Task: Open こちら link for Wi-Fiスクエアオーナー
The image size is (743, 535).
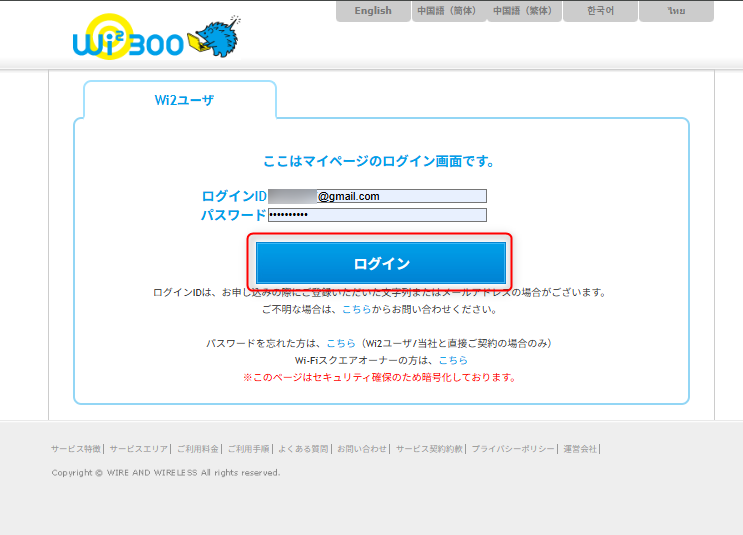Action: pos(453,360)
